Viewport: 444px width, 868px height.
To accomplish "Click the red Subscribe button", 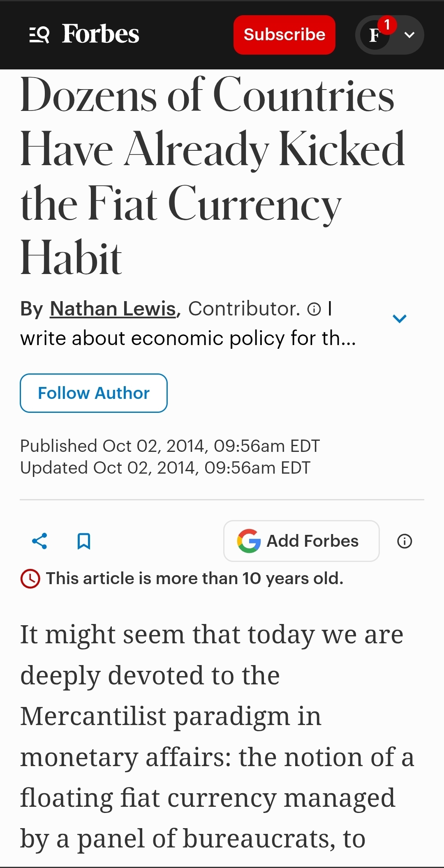I will point(284,35).
